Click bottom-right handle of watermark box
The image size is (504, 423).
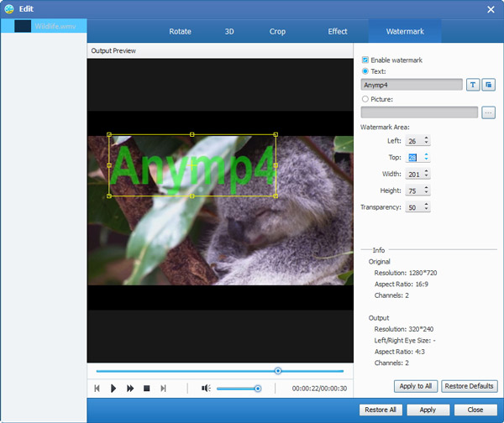coord(276,196)
